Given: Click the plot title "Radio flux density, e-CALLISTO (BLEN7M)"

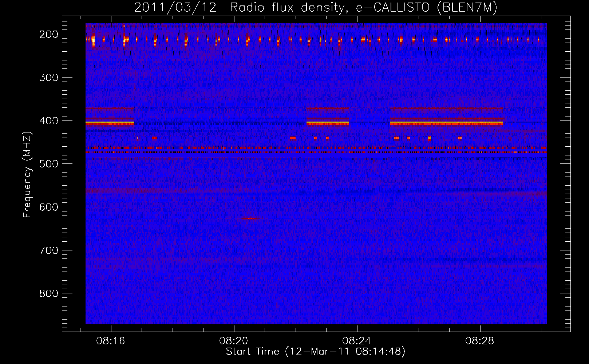Looking at the screenshot, I should (x=363, y=8).
